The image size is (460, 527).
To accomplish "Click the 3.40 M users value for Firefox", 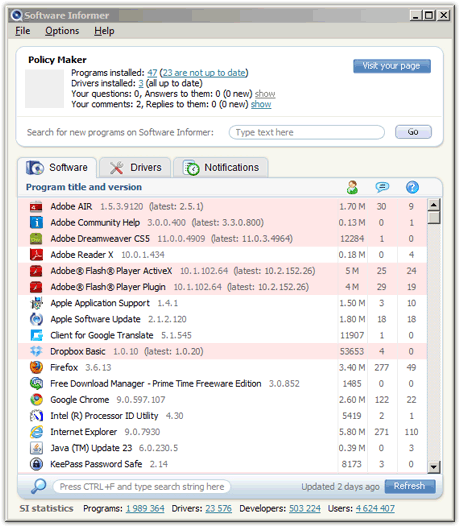I will coord(352,368).
